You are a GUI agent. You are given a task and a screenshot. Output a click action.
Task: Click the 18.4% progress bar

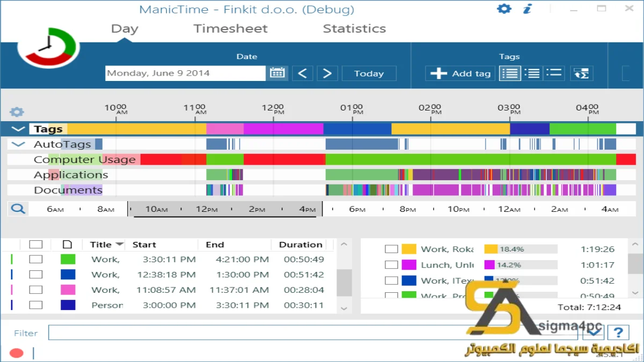(x=521, y=249)
